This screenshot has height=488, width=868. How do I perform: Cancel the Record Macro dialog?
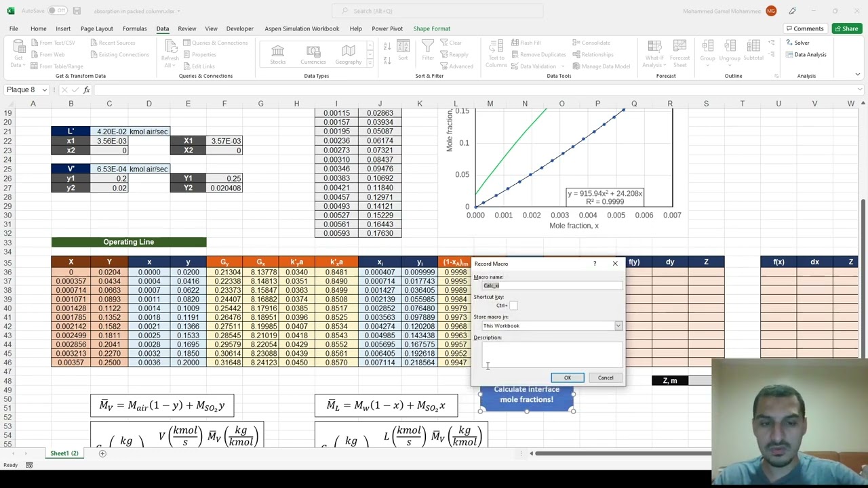605,378
